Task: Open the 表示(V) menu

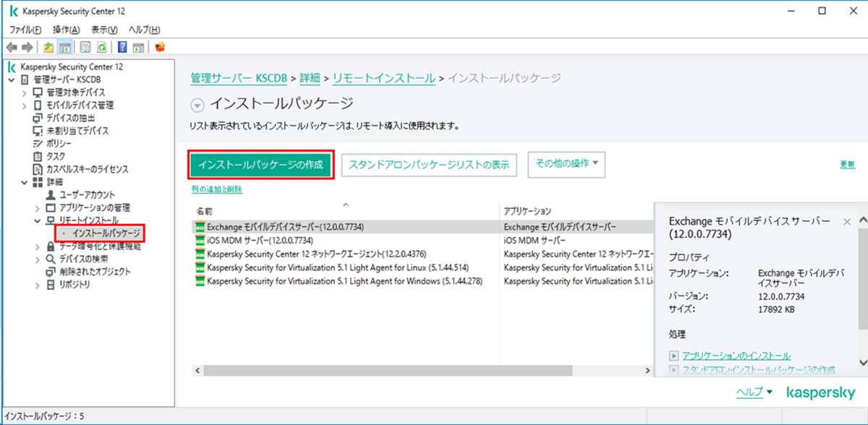Action: click(104, 30)
